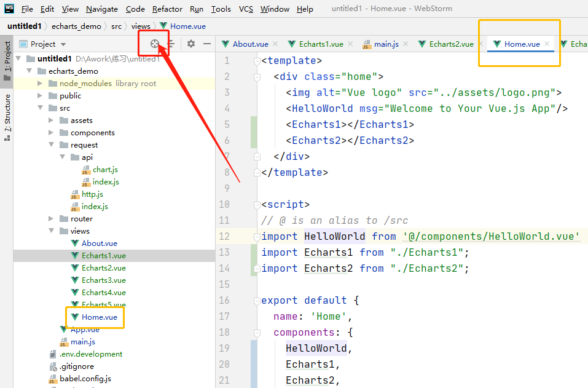
Task: Fold the components block at line 18
Action: [257, 333]
